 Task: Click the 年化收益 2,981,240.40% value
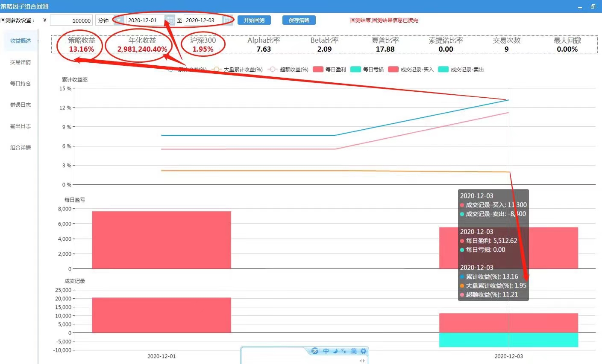pyautogui.click(x=142, y=49)
